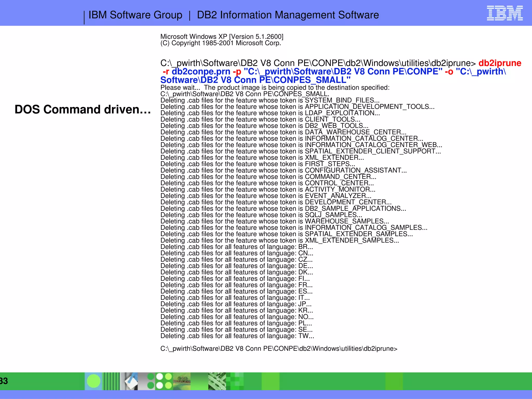Click the line with token CLIENT_TOOLS
The width and height of the screenshot is (532, 399).
point(261,119)
